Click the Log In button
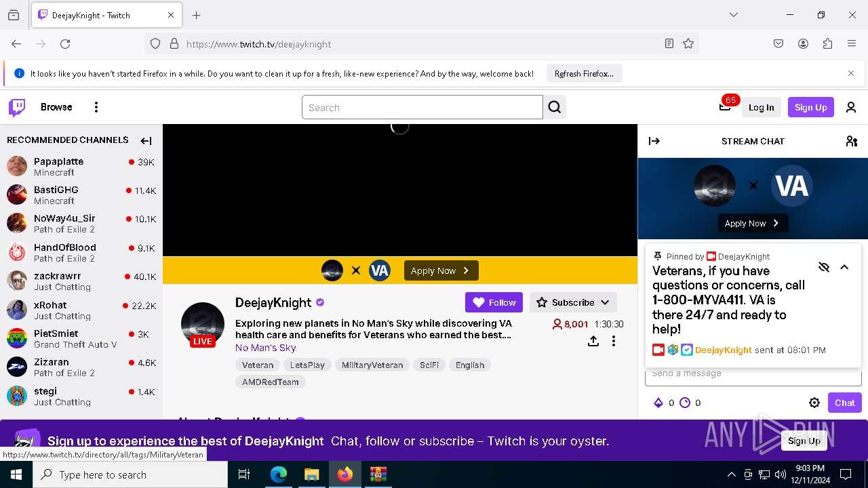Screen dimensions: 868x488 (x=761, y=107)
